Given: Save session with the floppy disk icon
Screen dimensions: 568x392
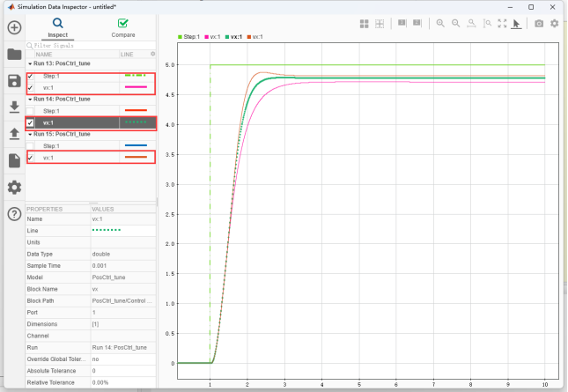Looking at the screenshot, I should [14, 81].
